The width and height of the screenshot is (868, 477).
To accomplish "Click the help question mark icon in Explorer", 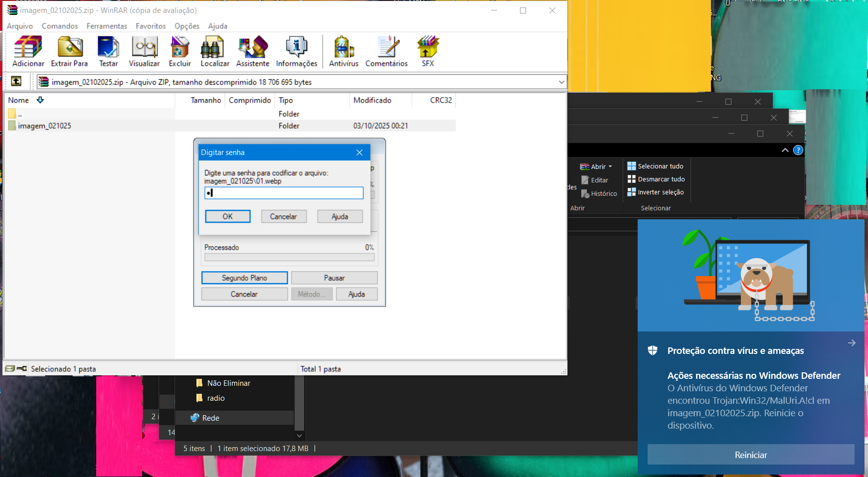I will pos(798,150).
